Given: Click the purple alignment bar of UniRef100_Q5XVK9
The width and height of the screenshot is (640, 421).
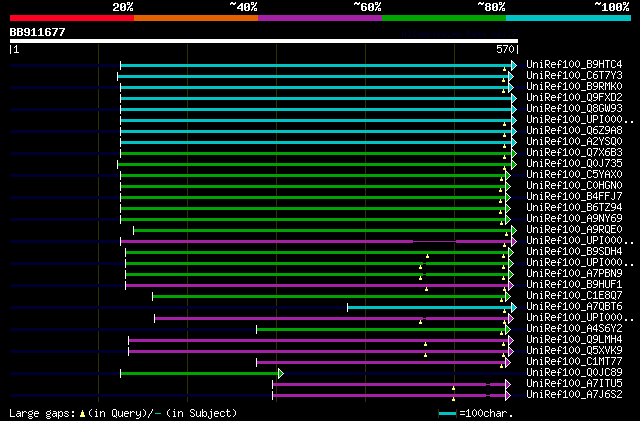Looking at the screenshot, I should click(318, 352).
